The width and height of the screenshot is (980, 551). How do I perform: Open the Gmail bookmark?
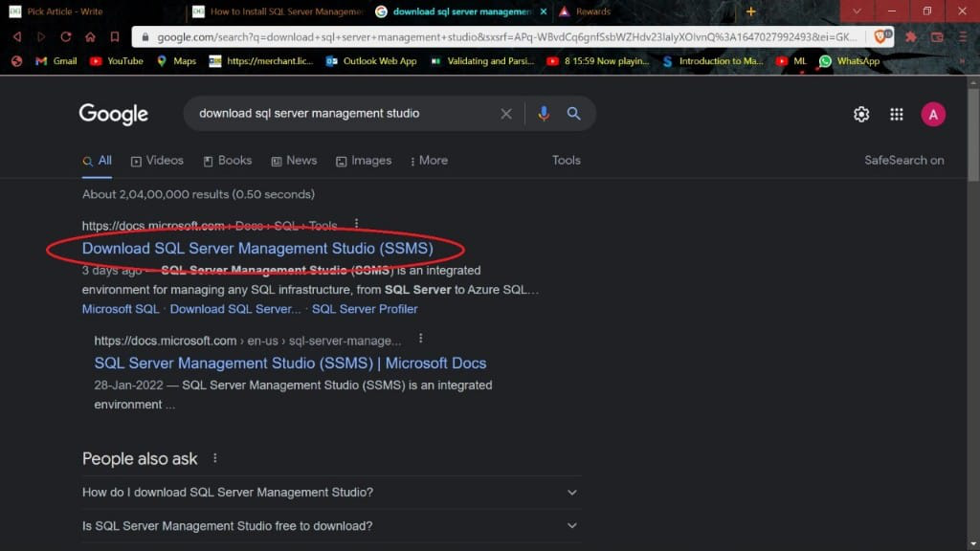pos(56,60)
